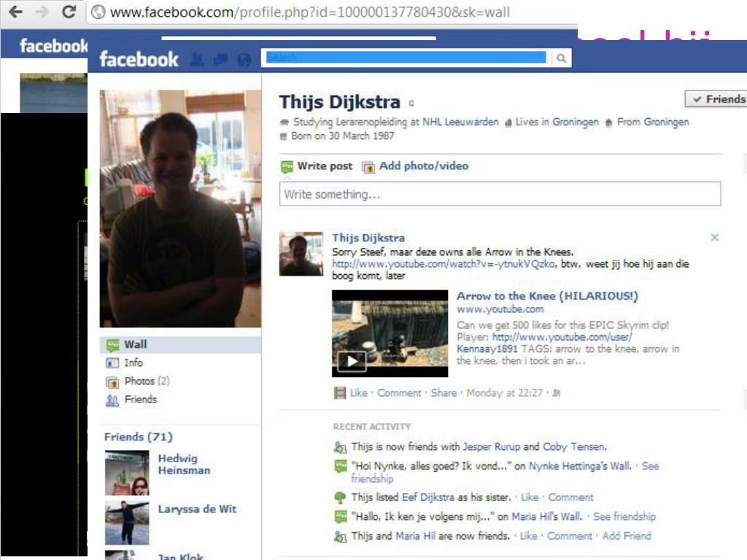This screenshot has height=560, width=747.
Task: Click the Add Friend link
Action: tap(627, 536)
